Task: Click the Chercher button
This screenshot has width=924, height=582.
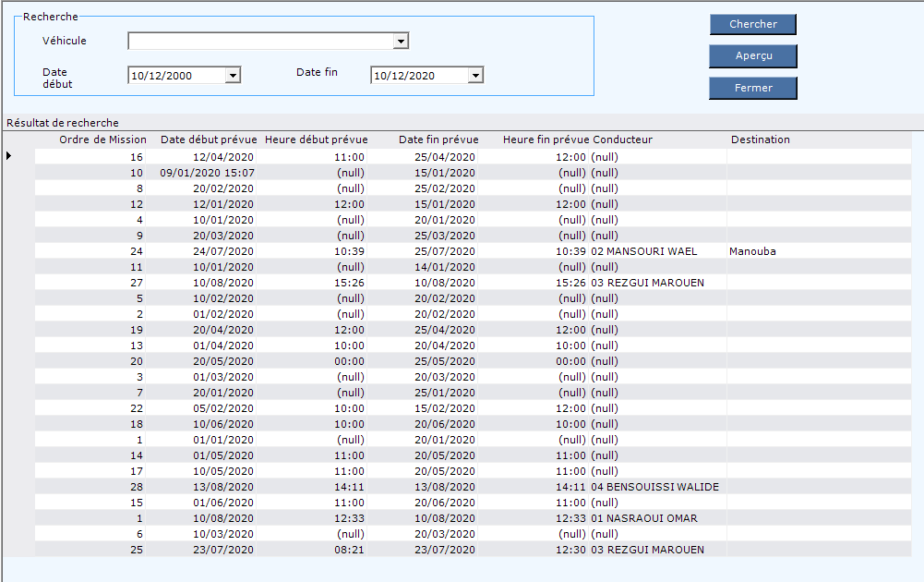Action: [752, 24]
